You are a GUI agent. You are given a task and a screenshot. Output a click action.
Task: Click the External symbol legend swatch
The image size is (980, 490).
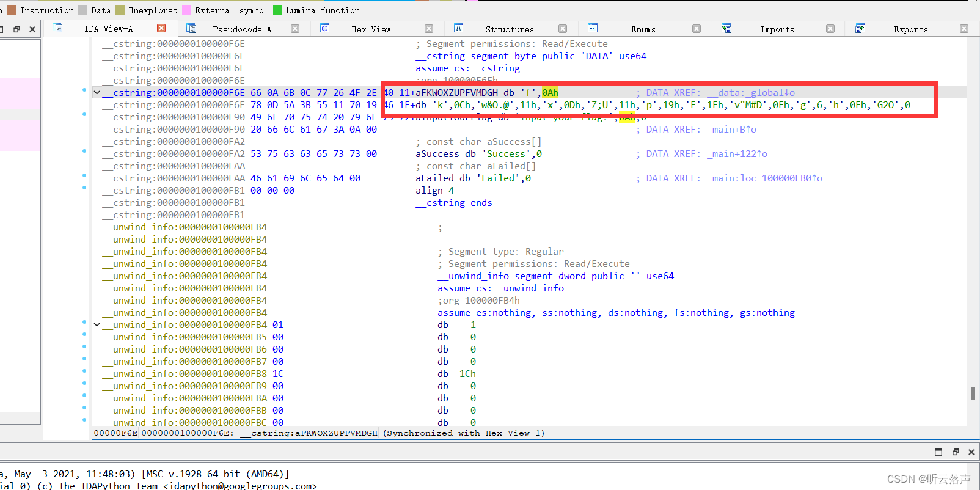pos(186,10)
